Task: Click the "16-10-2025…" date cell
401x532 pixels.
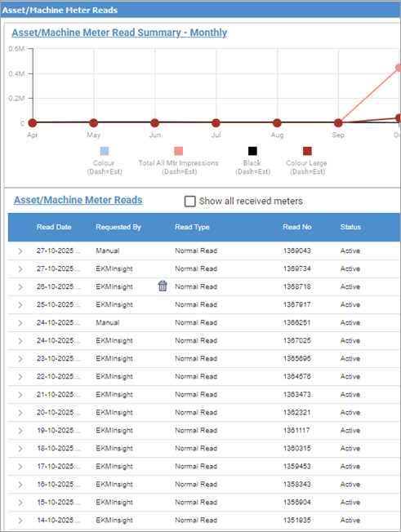Action: pos(59,485)
